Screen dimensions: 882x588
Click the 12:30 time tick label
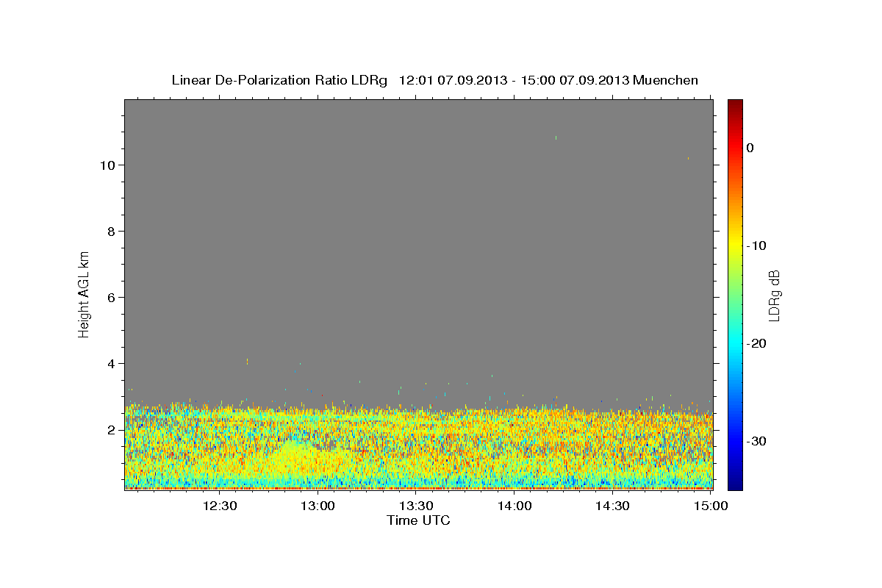coord(220,506)
